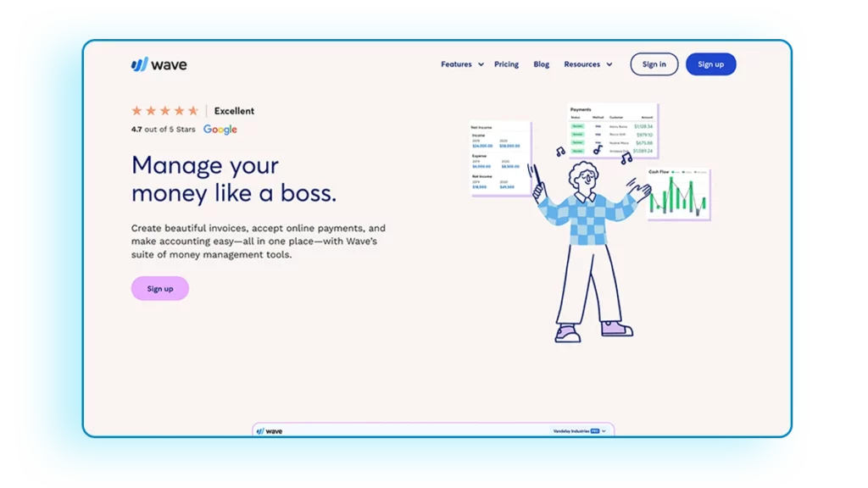Expand the Resources dropdown menu
The width and height of the screenshot is (868, 488).
coord(587,64)
